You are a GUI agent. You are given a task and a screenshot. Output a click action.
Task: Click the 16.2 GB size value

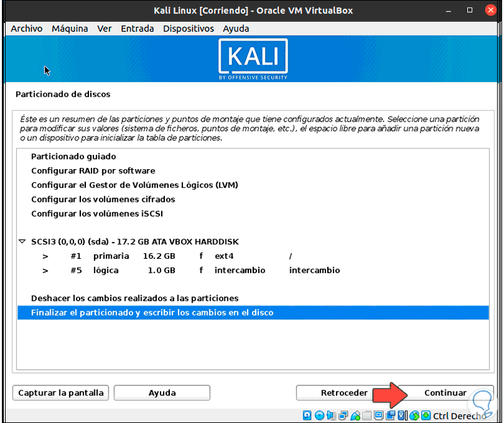click(159, 256)
